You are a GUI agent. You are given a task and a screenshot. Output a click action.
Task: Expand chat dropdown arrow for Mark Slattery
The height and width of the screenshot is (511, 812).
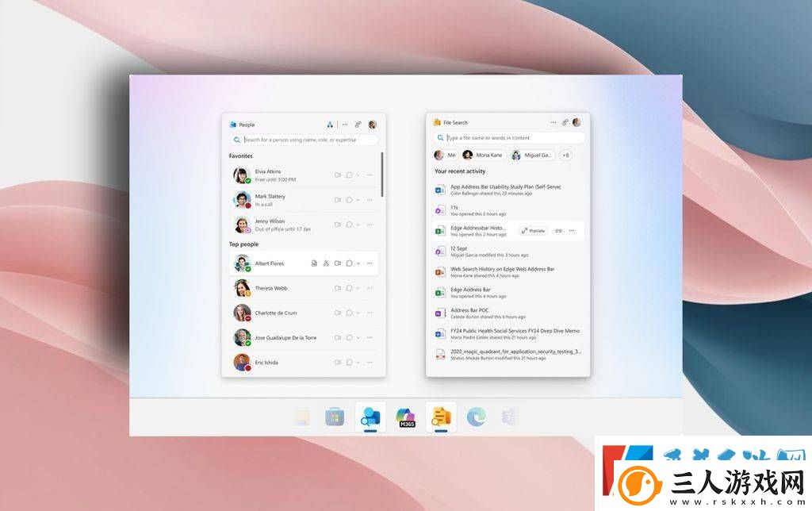358,199
